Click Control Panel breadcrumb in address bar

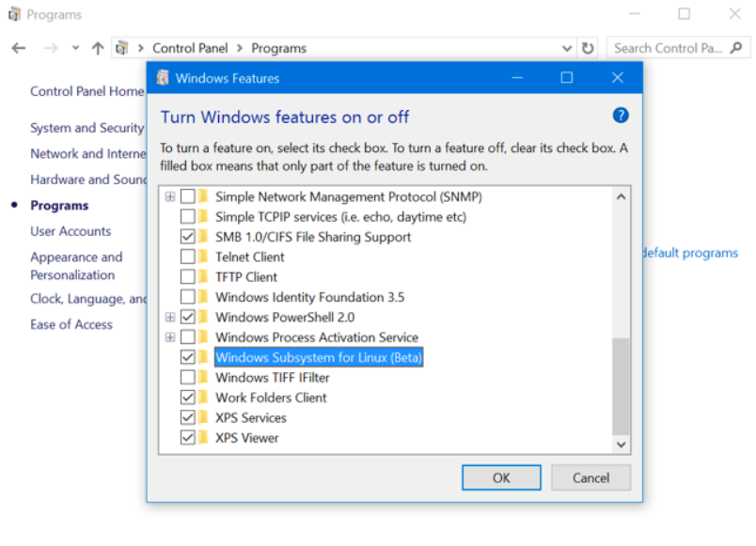pyautogui.click(x=190, y=48)
